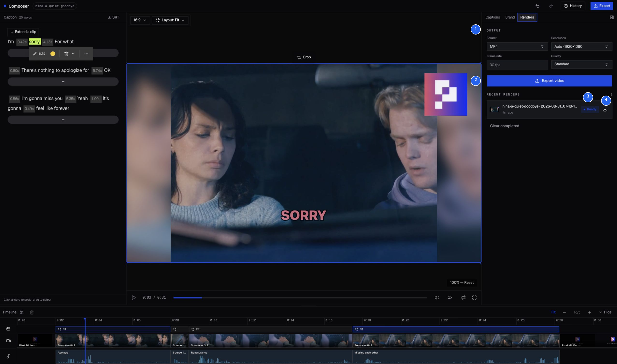The width and height of the screenshot is (617, 364).
Task: Click the 30 fps frame rate field
Action: pos(517,65)
